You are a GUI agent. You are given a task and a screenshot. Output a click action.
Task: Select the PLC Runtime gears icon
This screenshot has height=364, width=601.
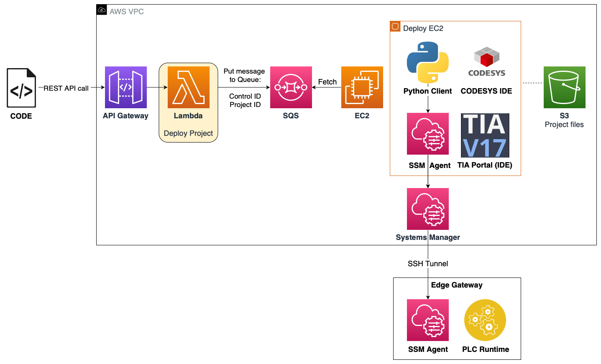click(x=485, y=320)
